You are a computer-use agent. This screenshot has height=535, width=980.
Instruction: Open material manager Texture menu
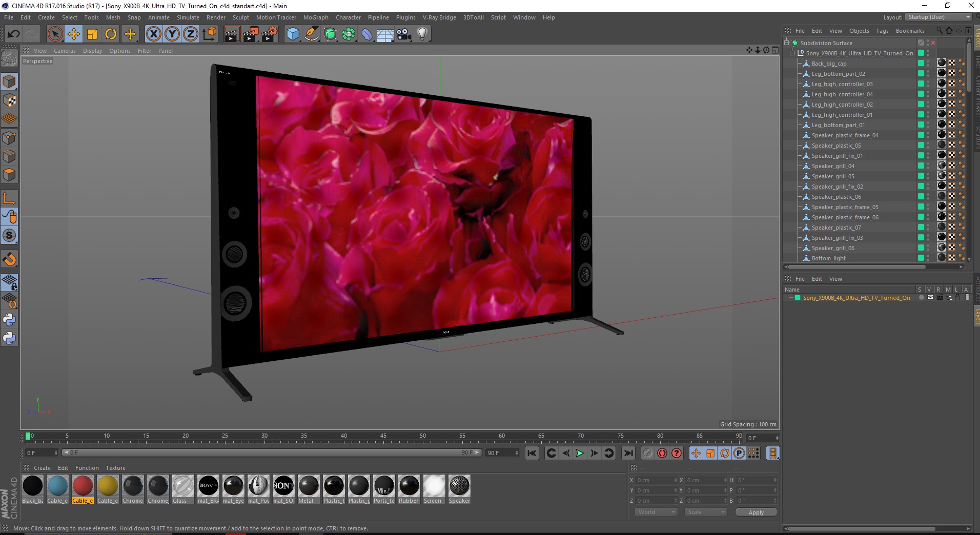[x=115, y=468]
